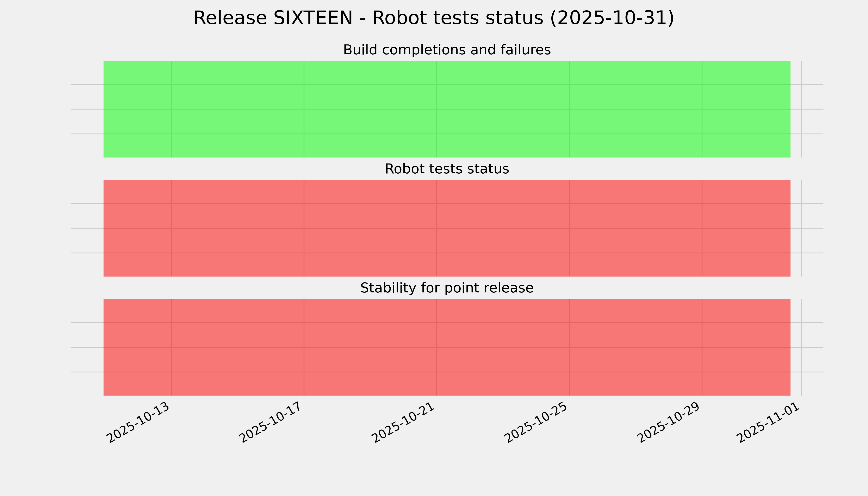Image resolution: width=868 pixels, height=496 pixels.
Task: Click the main title Release SIXTEEN heading
Action: pyautogui.click(x=433, y=18)
